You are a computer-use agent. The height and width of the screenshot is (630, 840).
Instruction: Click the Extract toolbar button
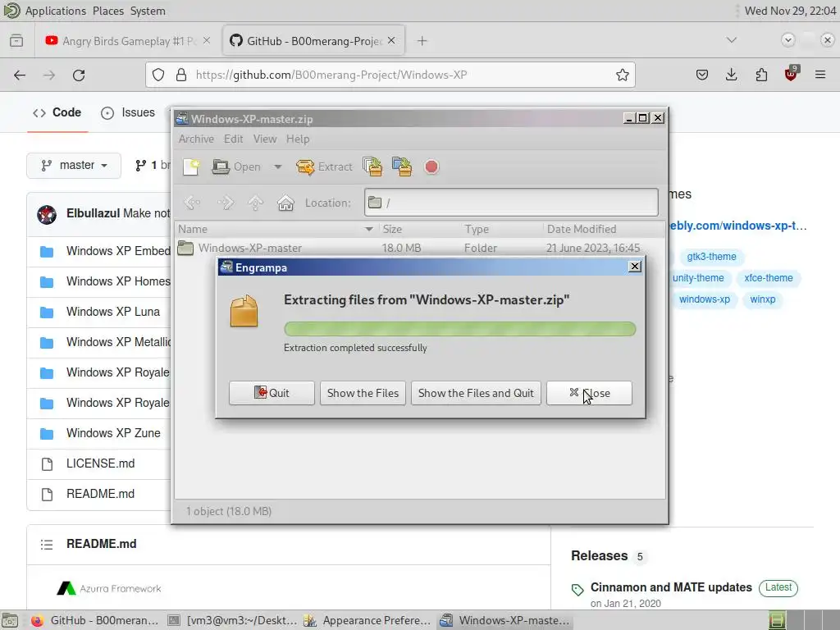(324, 167)
